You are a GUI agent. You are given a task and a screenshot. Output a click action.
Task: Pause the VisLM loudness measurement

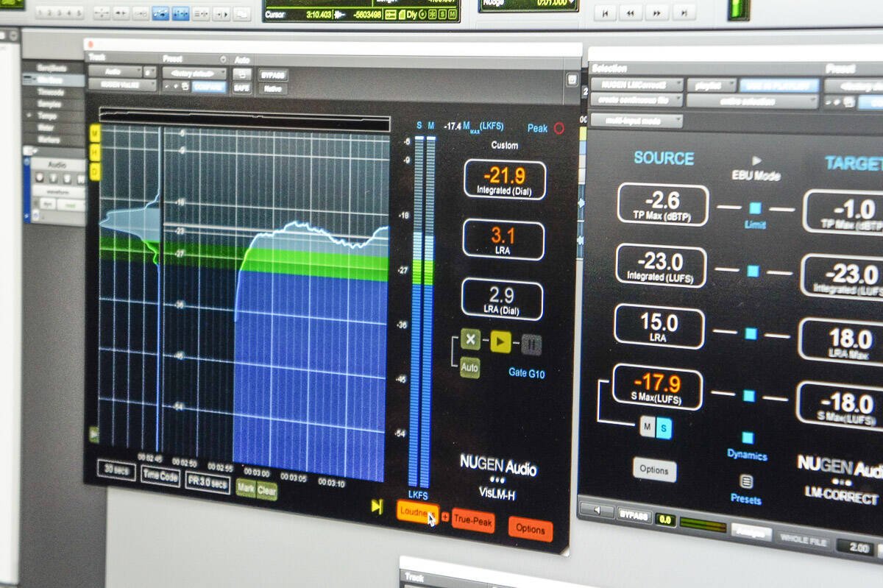[x=532, y=344]
